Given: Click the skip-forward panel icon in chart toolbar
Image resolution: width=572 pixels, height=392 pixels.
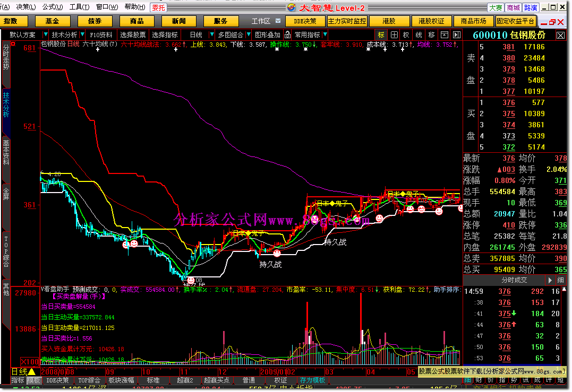Looking at the screenshot, I should [457, 35].
